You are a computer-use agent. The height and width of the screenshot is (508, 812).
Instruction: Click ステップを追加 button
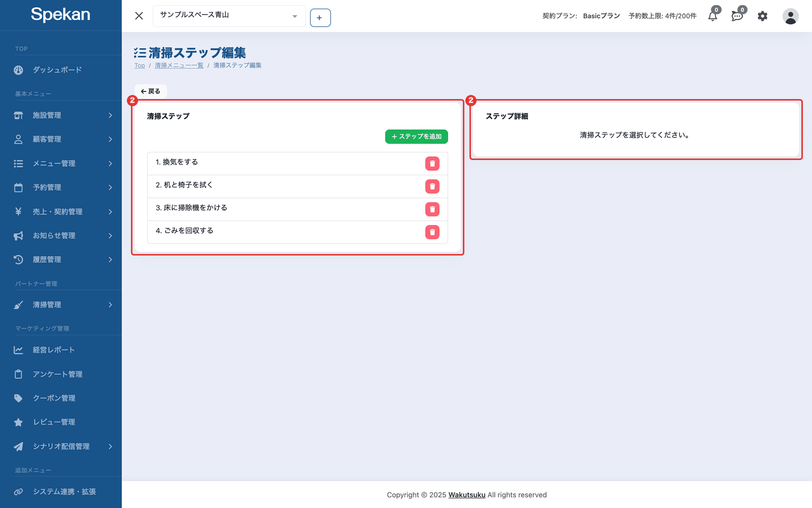[x=417, y=137]
